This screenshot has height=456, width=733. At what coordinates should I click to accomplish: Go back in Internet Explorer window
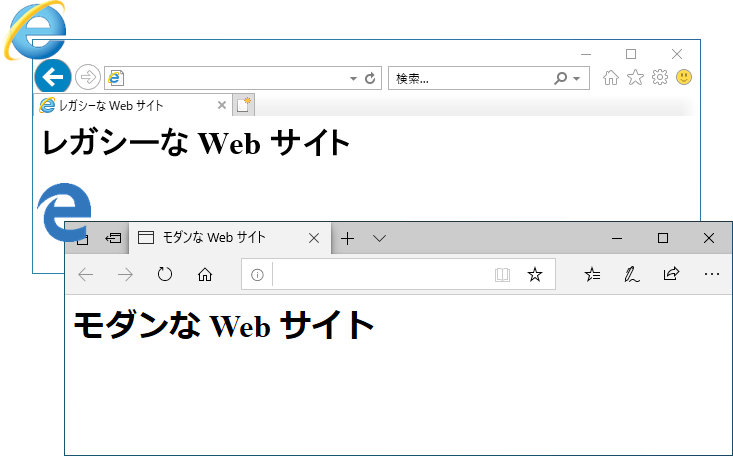click(53, 76)
